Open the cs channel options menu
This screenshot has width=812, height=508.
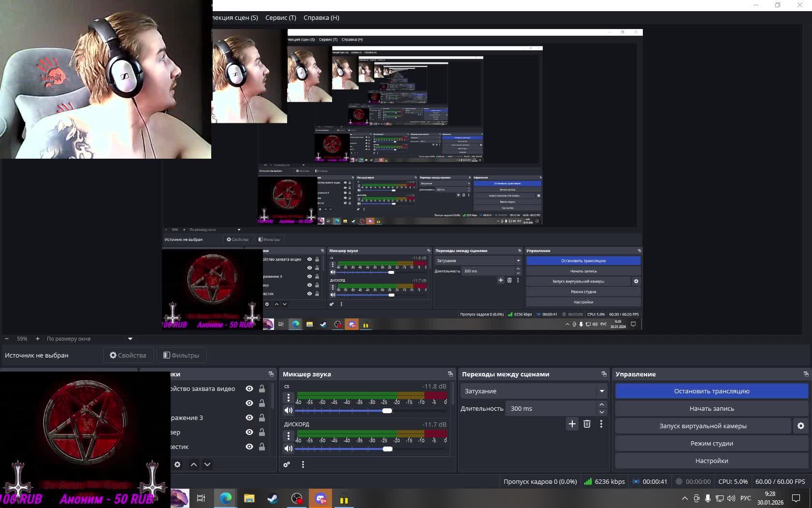(x=288, y=398)
